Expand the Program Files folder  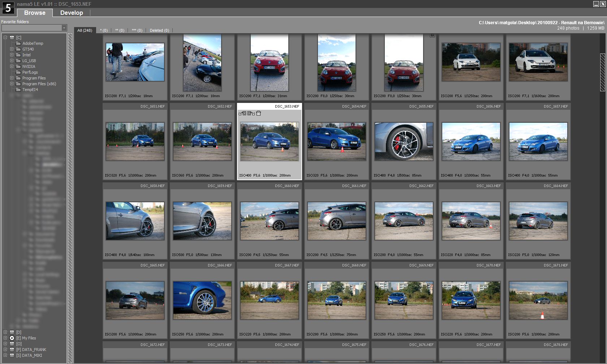[12, 78]
